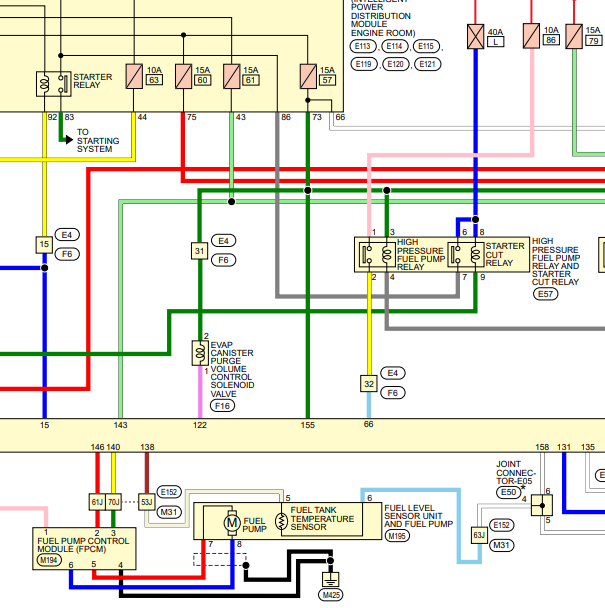Screen dimensions: 605x608
Task: Click harness connector box numbered 32
Action: tap(369, 384)
